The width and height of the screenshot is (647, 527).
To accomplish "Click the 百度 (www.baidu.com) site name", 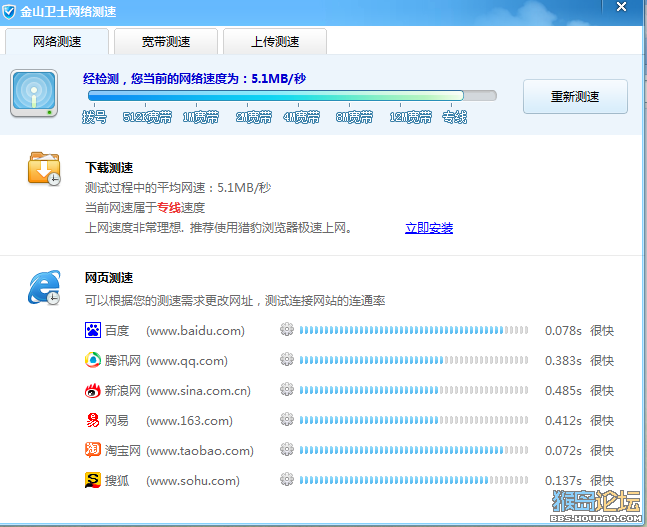I will point(175,331).
